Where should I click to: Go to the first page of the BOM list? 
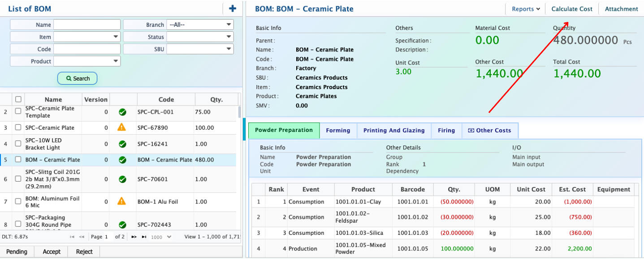pyautogui.click(x=72, y=237)
